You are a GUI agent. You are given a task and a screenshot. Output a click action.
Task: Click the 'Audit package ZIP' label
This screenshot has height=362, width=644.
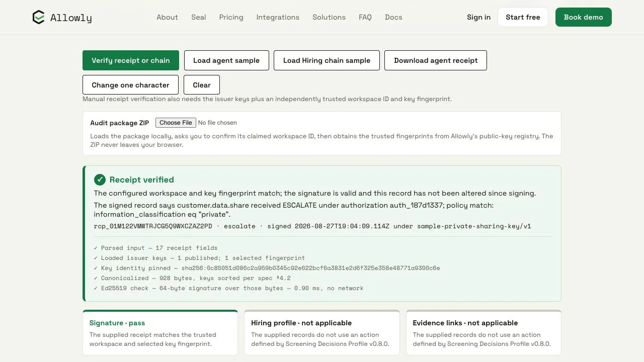point(120,123)
